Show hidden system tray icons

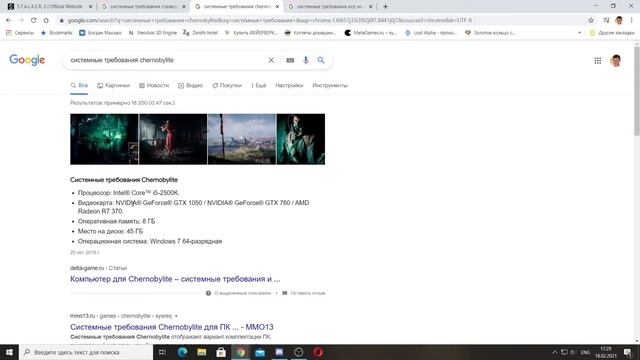point(555,352)
